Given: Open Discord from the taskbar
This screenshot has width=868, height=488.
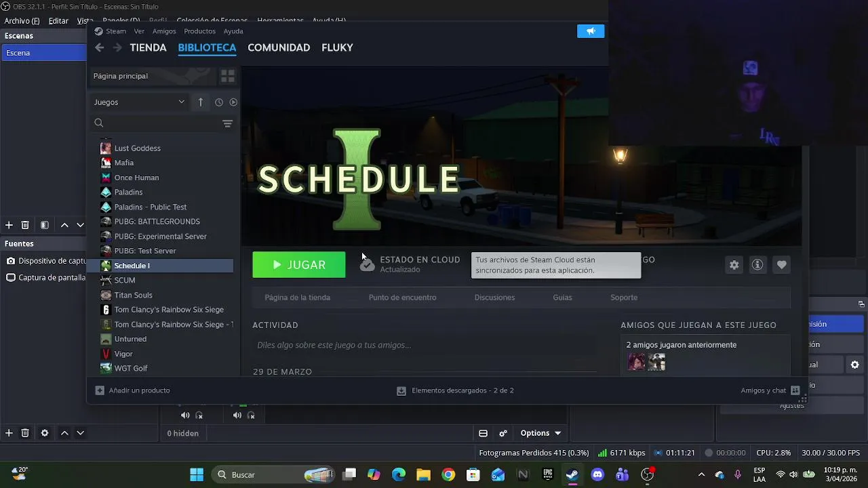Looking at the screenshot, I should (x=597, y=474).
